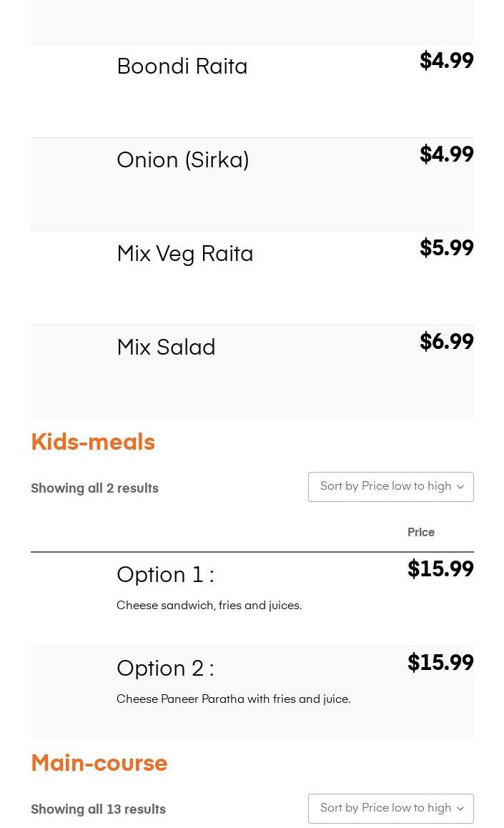The width and height of the screenshot is (504, 828).
Task: Click the Cheese Paneer Paratha description text
Action: click(x=233, y=699)
